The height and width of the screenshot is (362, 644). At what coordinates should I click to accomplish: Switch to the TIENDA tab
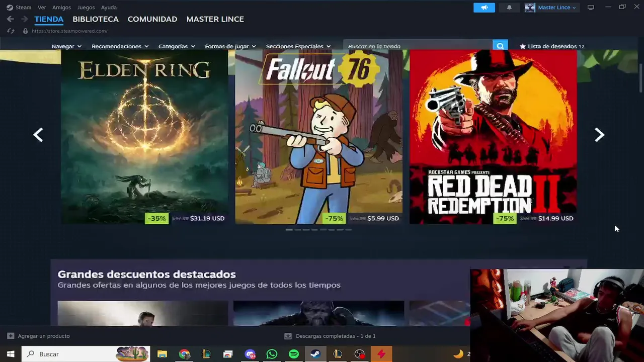point(49,19)
